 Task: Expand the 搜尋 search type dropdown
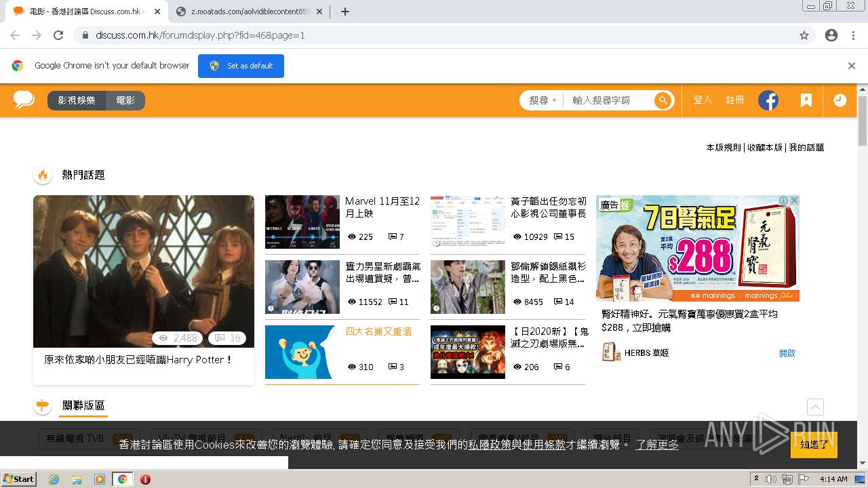pos(542,100)
